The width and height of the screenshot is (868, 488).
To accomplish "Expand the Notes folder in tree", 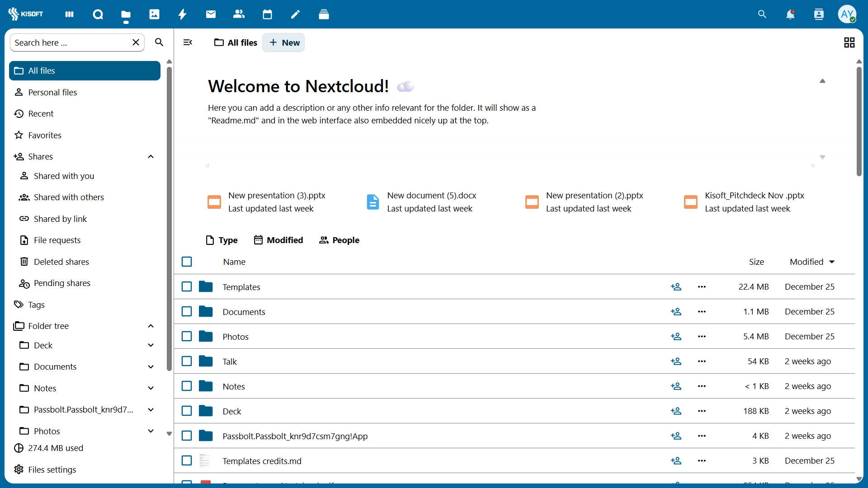I will (151, 388).
